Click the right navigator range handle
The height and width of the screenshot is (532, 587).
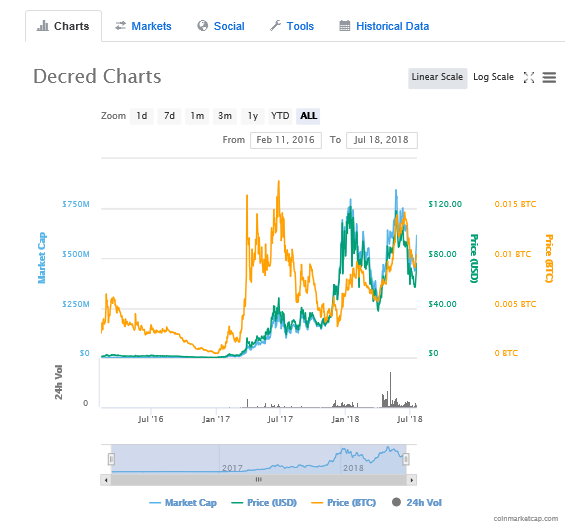tap(406, 459)
